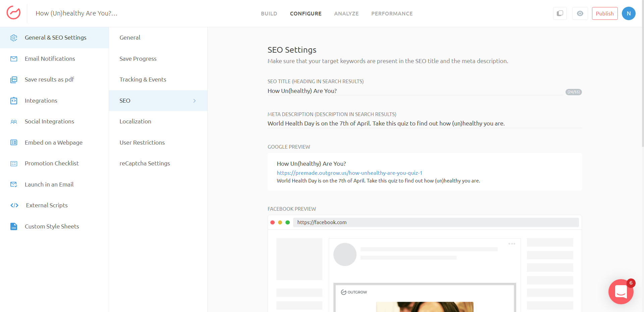
Task: Open Integrations label in sidebar
Action: click(41, 101)
